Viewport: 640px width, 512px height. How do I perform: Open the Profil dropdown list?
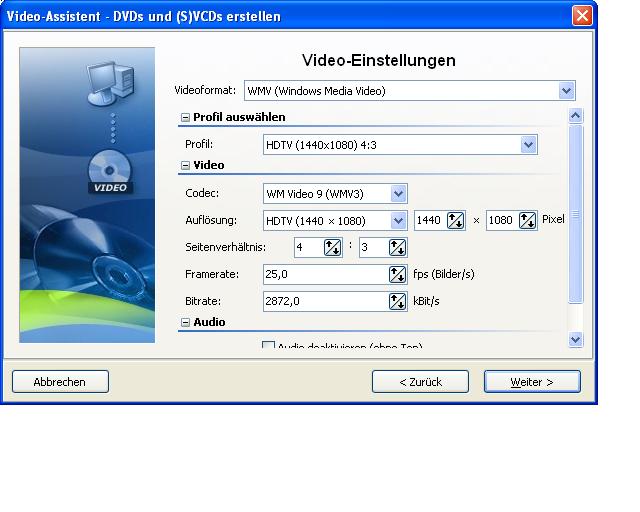click(529, 145)
